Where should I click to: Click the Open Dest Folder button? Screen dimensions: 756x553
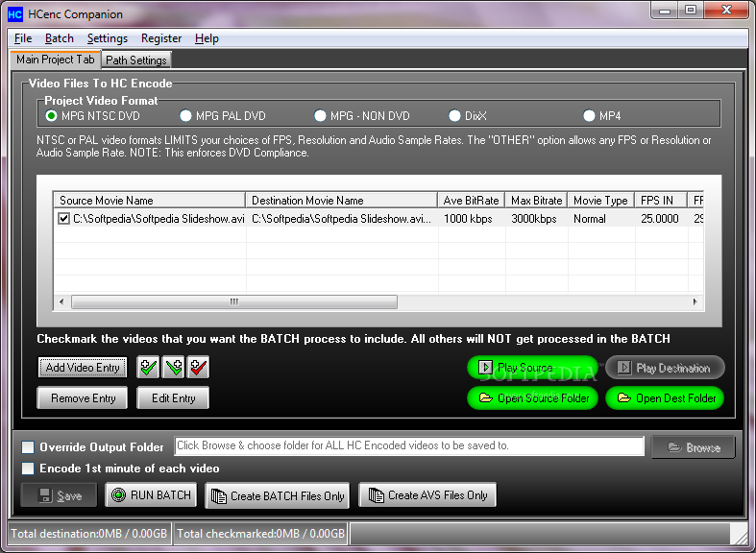tap(665, 398)
